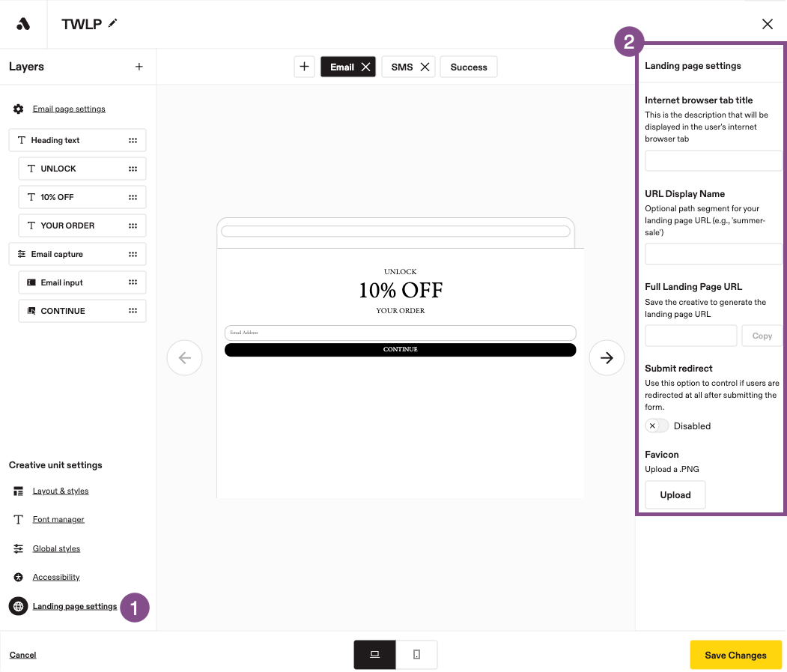Click the CONTINUE button in the preview
Viewport: 787px width, 672px height.
(401, 350)
